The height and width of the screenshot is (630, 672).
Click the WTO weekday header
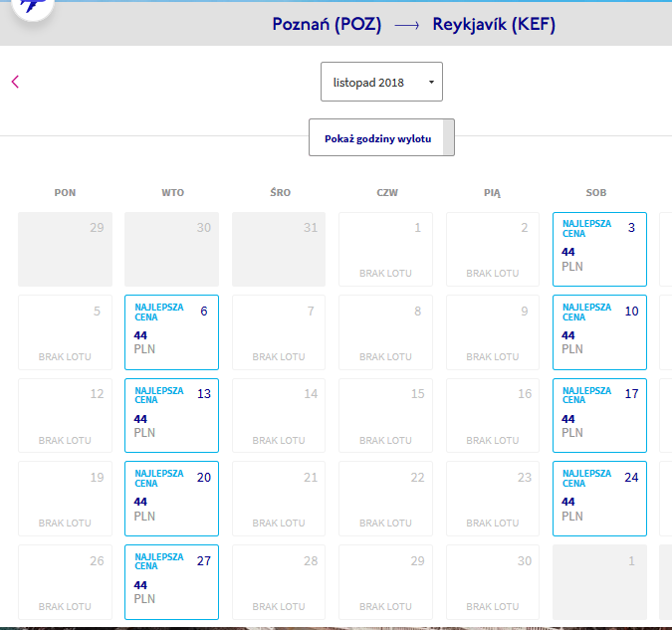[172, 193]
